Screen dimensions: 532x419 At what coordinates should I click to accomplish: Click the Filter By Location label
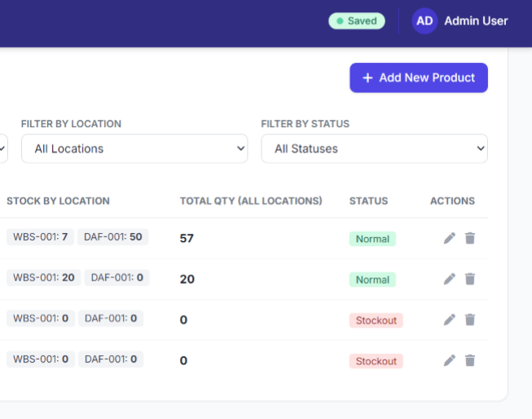tap(71, 124)
